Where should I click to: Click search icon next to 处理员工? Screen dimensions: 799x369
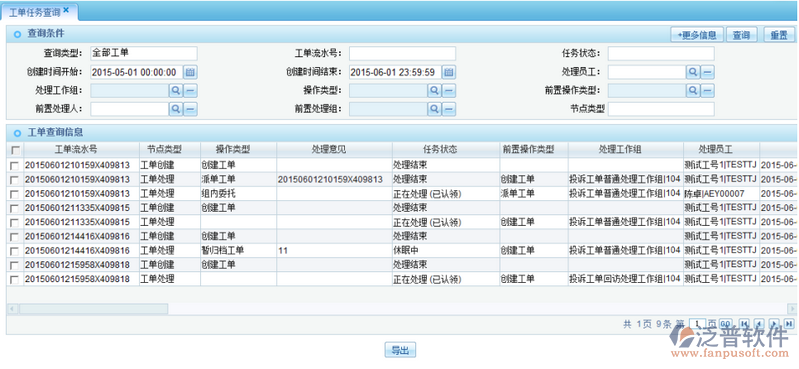click(693, 72)
